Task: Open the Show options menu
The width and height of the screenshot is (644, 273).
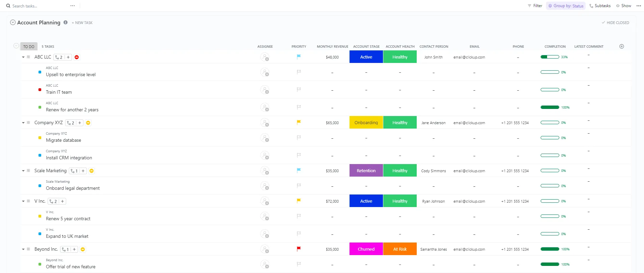Action: pyautogui.click(x=623, y=6)
